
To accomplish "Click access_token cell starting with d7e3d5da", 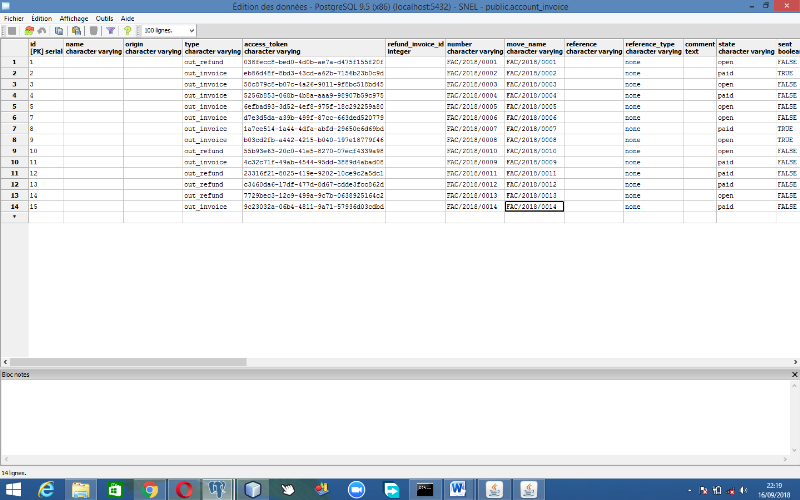I will click(314, 117).
